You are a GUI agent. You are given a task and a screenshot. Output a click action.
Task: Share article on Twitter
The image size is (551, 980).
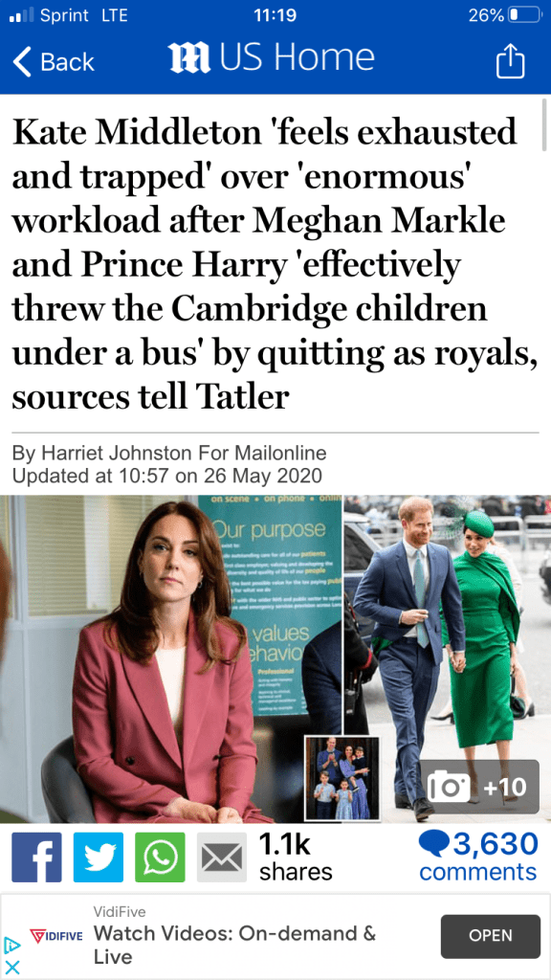(99, 857)
